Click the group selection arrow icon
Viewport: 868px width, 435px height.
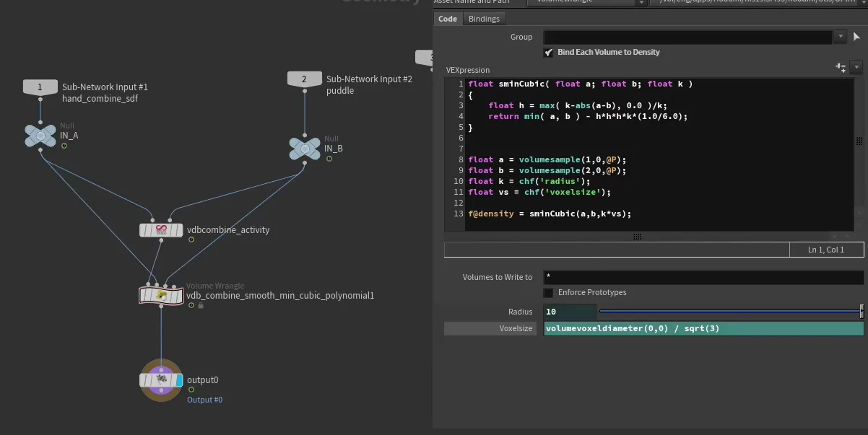(857, 37)
